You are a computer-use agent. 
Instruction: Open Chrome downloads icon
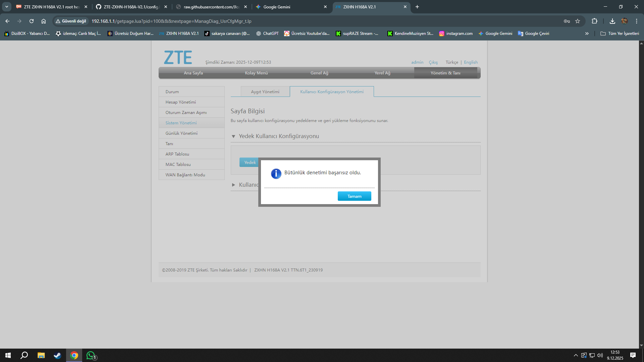pyautogui.click(x=612, y=21)
